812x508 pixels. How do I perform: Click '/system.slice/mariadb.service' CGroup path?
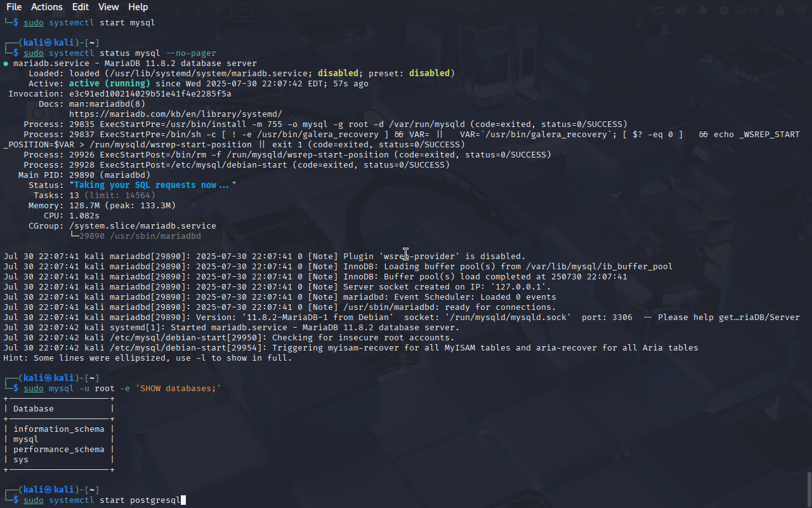click(143, 225)
